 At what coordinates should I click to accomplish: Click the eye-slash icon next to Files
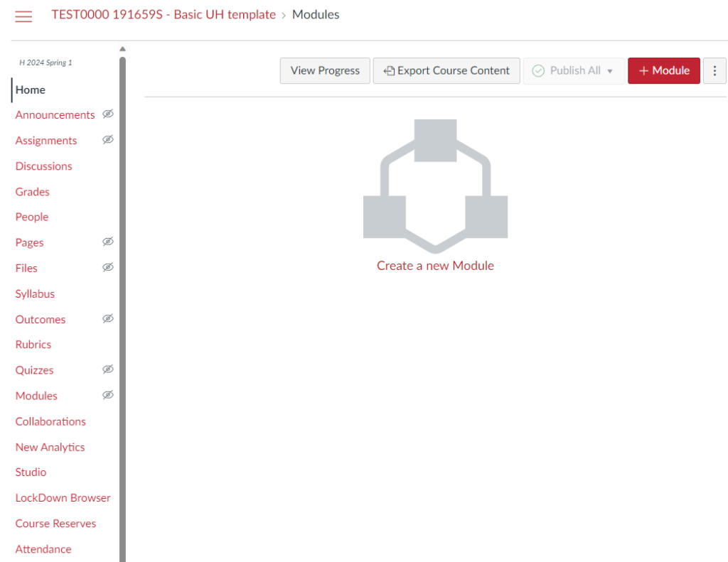pos(108,267)
